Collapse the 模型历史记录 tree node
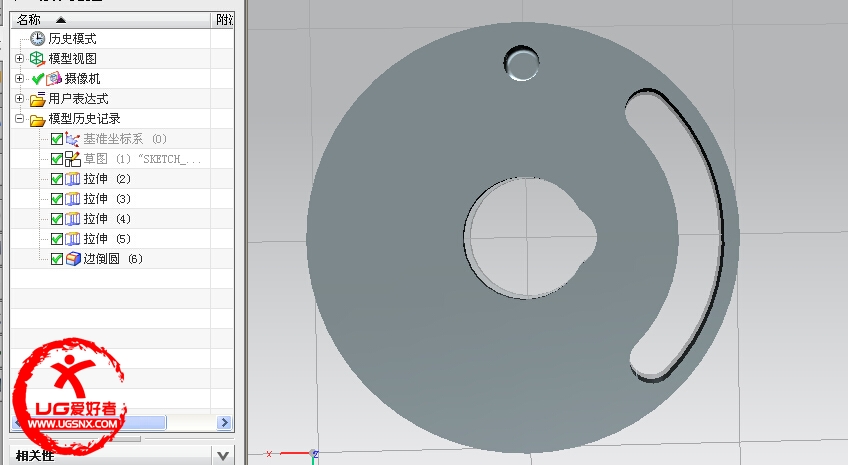Viewport: 848px width, 465px height. (20, 119)
